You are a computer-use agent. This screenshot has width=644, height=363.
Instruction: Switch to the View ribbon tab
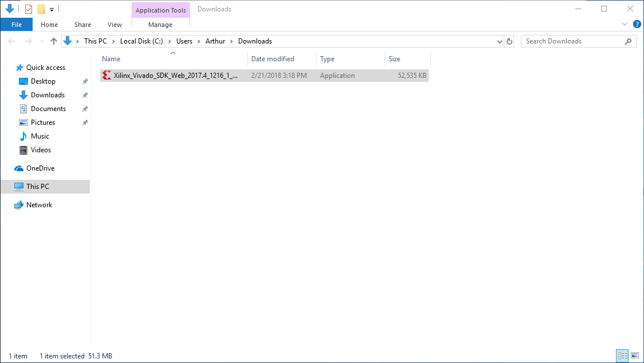114,25
